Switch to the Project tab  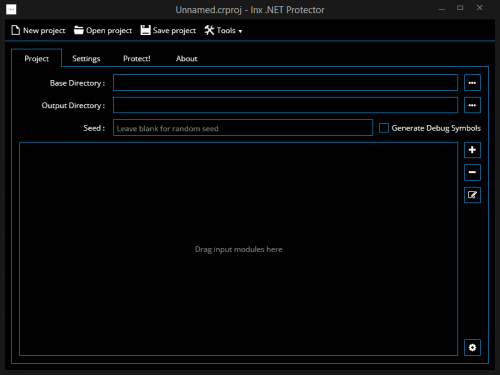click(37, 59)
